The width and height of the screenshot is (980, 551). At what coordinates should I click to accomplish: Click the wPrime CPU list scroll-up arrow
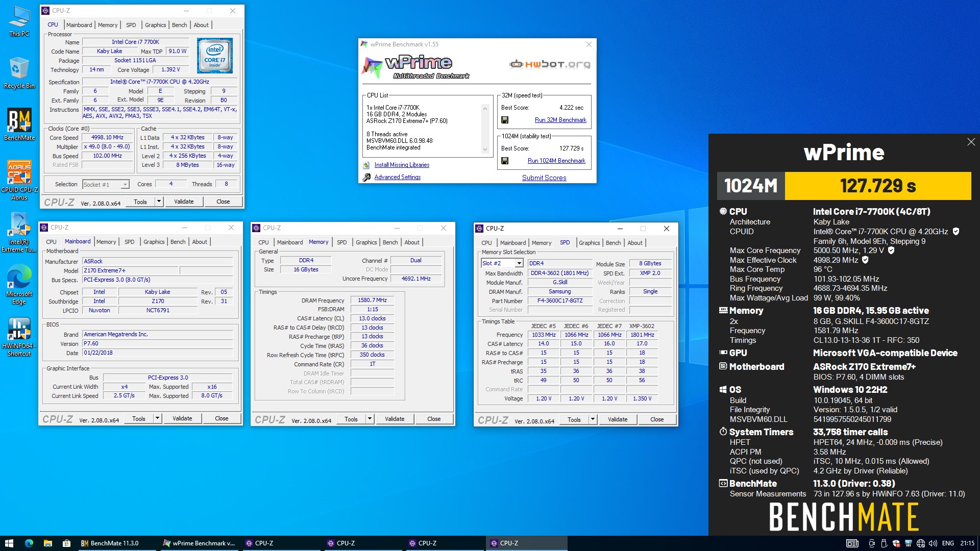click(x=485, y=108)
